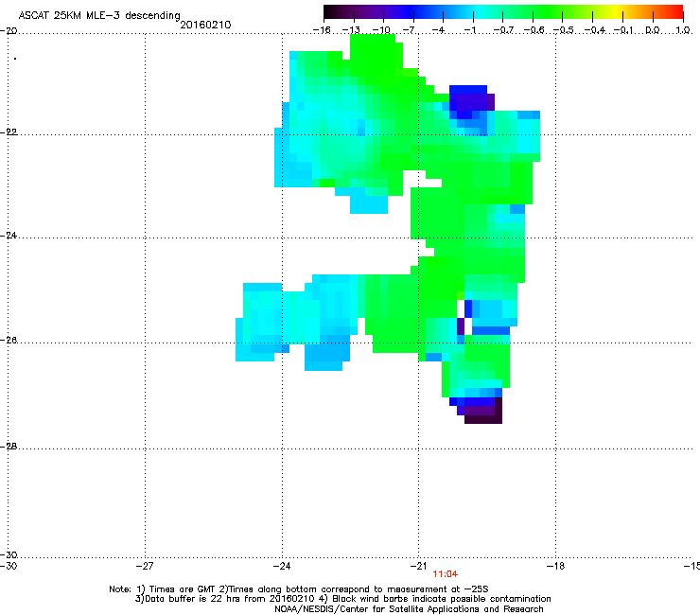
Task: Click the NOAA/NESDIS Center for Satellite Applications credit
Action: click(x=409, y=609)
